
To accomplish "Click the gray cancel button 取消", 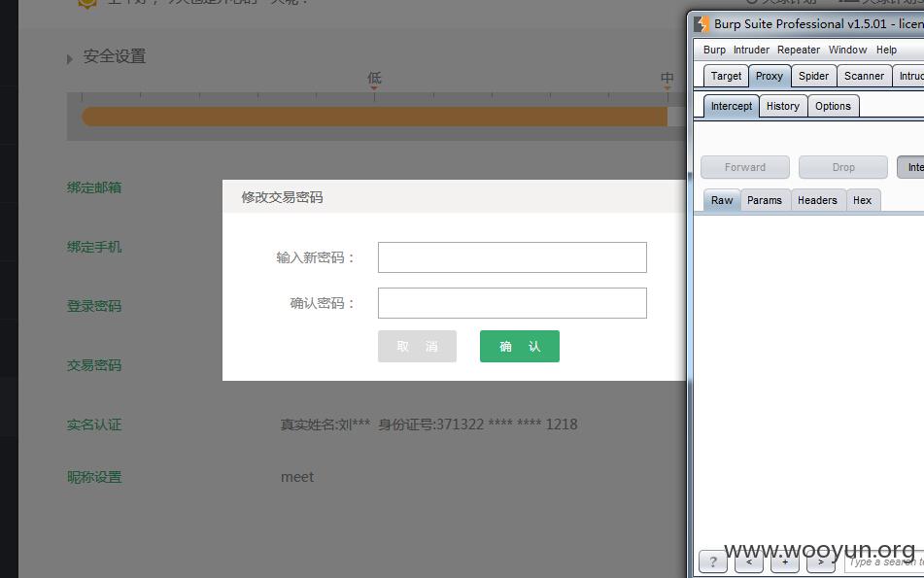I will point(417,346).
